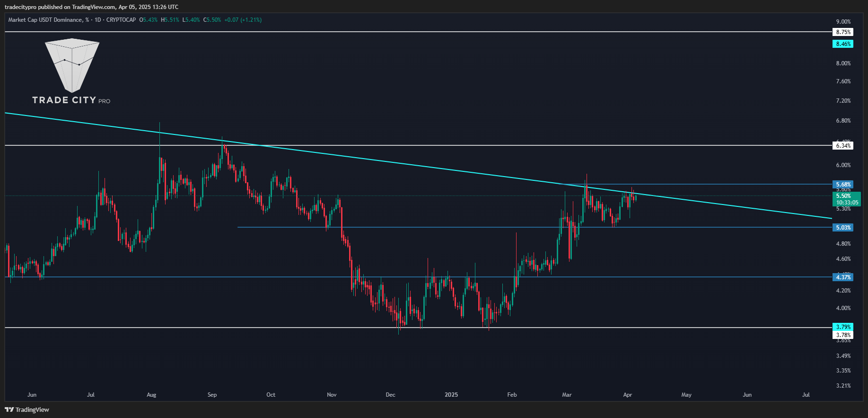Click the 10:33:05 candle countdown timer

coord(847,203)
